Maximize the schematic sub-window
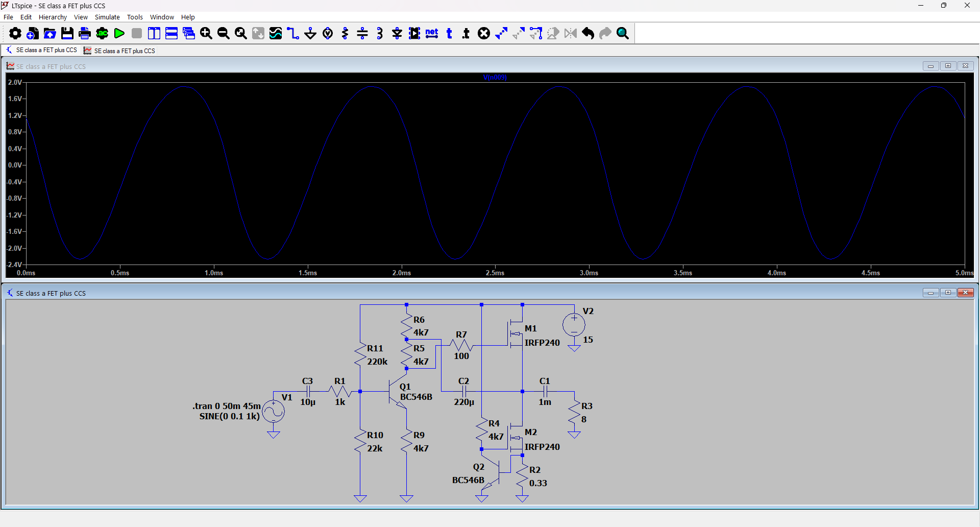This screenshot has height=527, width=980. tap(948, 293)
